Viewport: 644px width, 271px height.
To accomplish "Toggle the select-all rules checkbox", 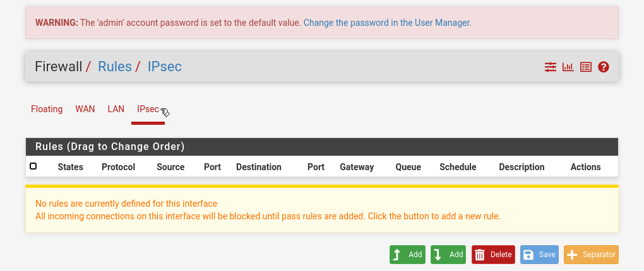I will pyautogui.click(x=33, y=166).
